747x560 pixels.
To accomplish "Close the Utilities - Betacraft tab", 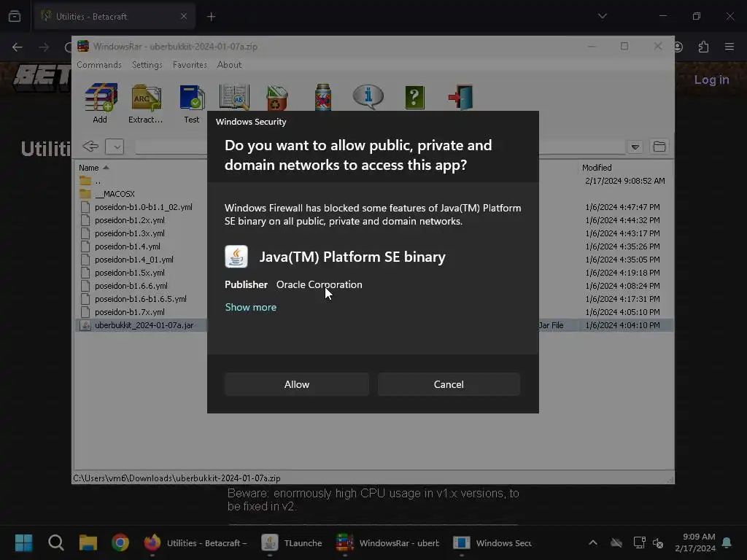I will 184,16.
